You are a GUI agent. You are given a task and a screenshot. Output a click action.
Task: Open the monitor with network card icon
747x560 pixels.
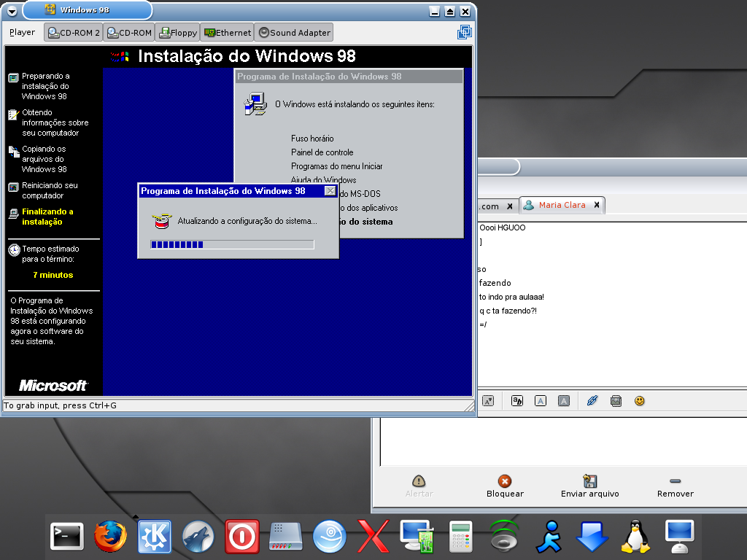417,536
